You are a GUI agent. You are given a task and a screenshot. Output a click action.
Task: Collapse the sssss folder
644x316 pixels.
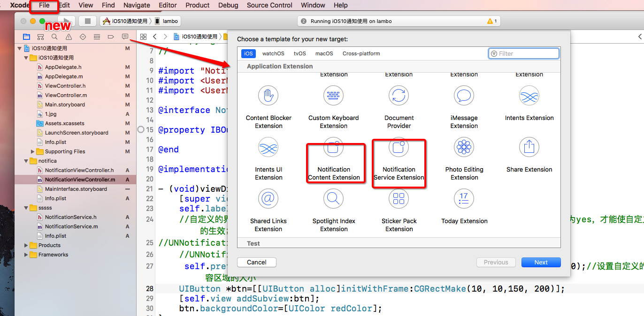tap(26, 208)
